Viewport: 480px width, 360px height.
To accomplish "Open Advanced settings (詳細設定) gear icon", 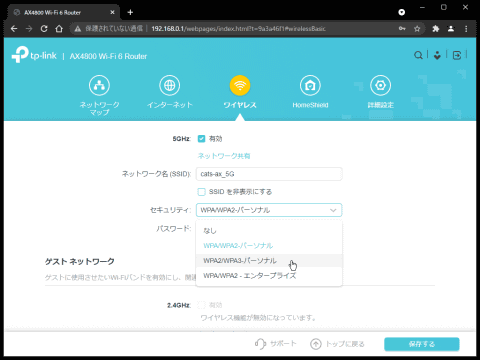I will [x=380, y=85].
